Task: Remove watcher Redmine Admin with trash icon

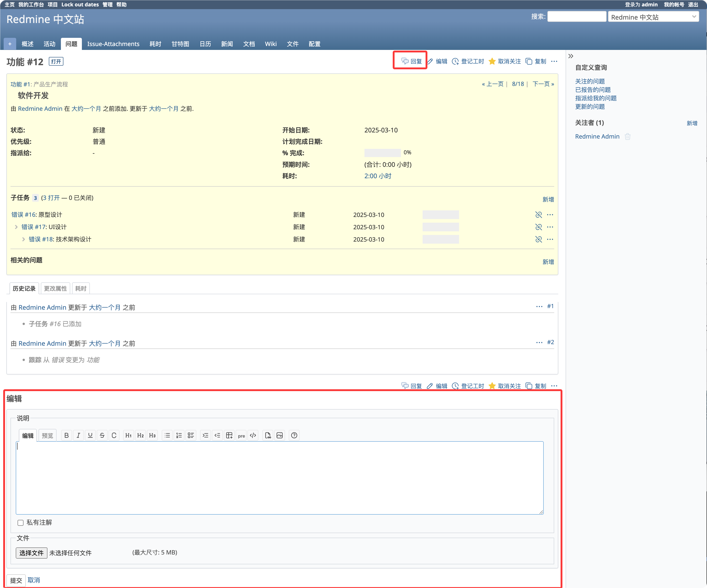Action: click(627, 136)
